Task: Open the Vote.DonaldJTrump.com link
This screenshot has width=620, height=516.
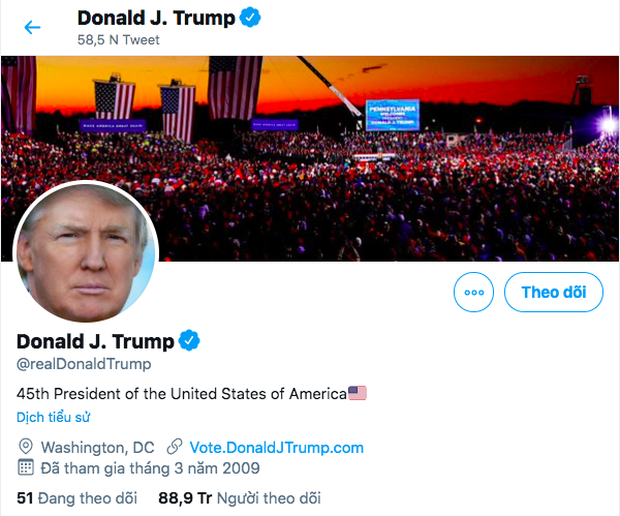Action: pyautogui.click(x=277, y=447)
